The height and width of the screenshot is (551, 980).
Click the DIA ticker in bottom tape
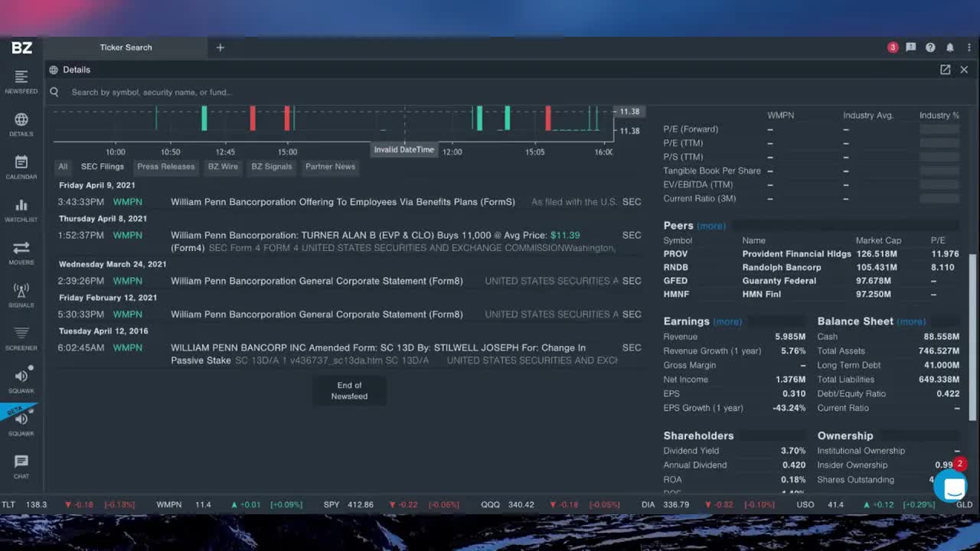click(648, 505)
